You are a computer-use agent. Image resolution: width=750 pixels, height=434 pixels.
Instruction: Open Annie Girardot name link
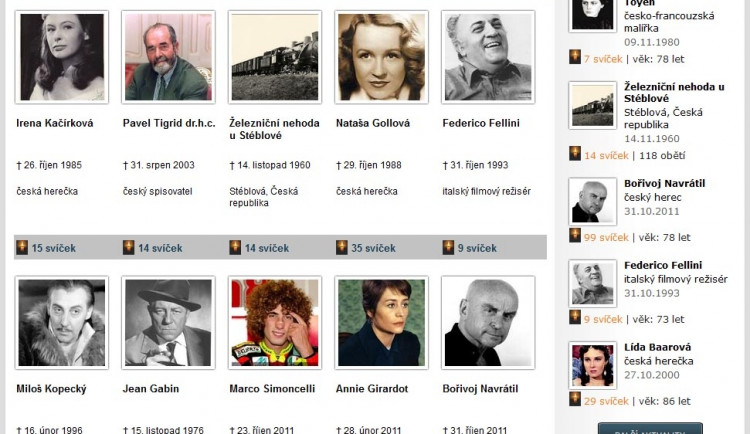372,389
